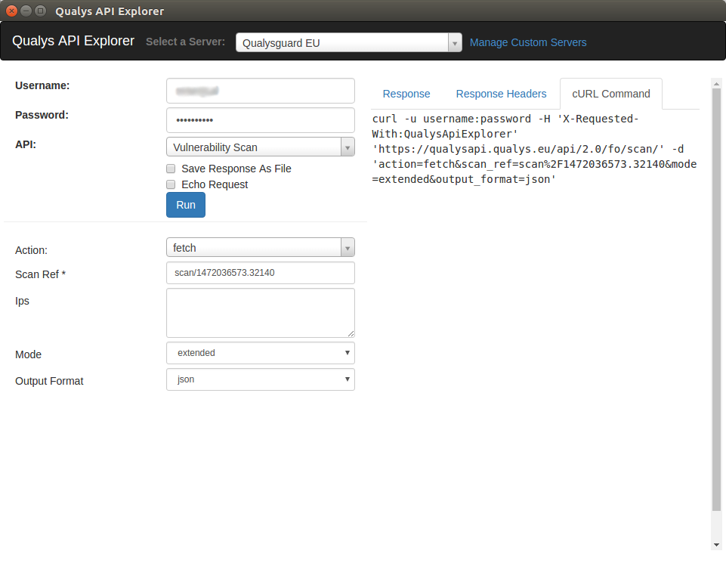This screenshot has width=726, height=588.
Task: Focus the Password input field
Action: coord(261,120)
